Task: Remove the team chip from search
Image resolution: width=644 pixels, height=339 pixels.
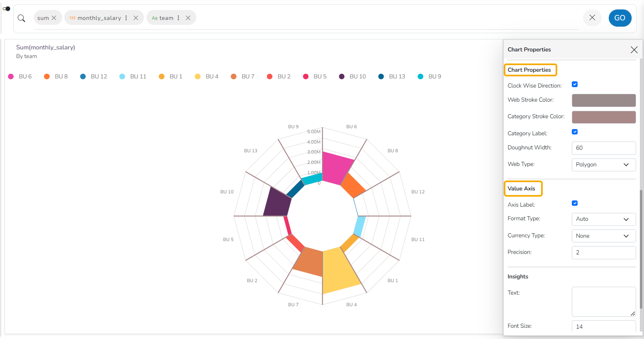Action: pyautogui.click(x=188, y=18)
